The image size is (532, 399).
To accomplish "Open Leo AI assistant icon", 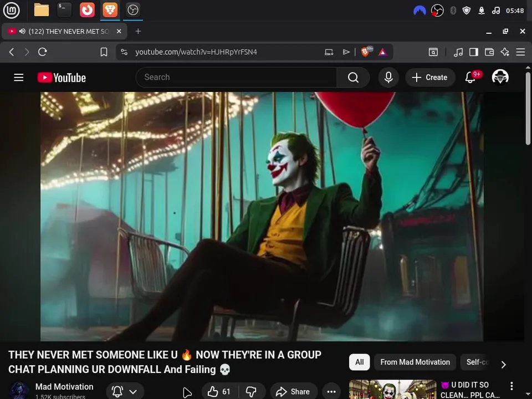I will point(505,52).
